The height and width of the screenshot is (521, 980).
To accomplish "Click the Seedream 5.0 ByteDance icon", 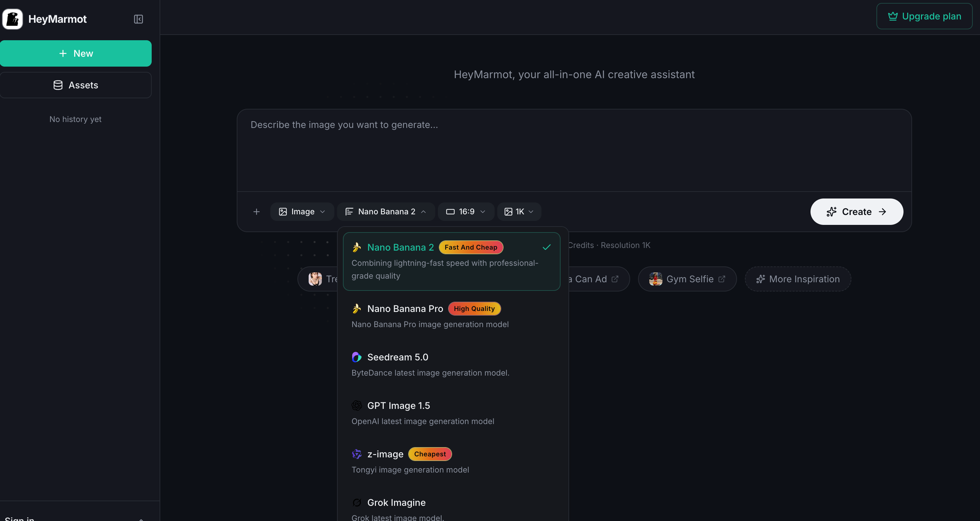I will pos(356,357).
